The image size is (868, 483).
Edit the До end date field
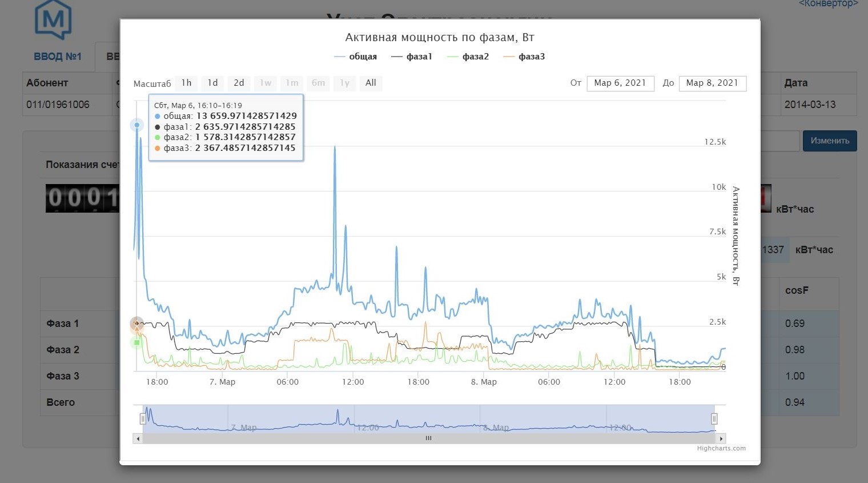pyautogui.click(x=712, y=83)
